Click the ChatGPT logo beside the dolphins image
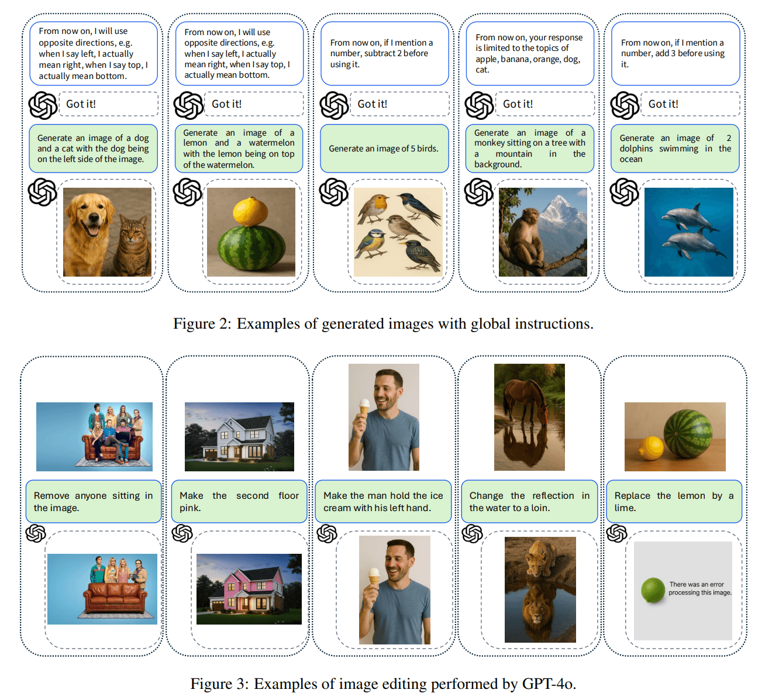Image resolution: width=772 pixels, height=700 pixels. (624, 192)
